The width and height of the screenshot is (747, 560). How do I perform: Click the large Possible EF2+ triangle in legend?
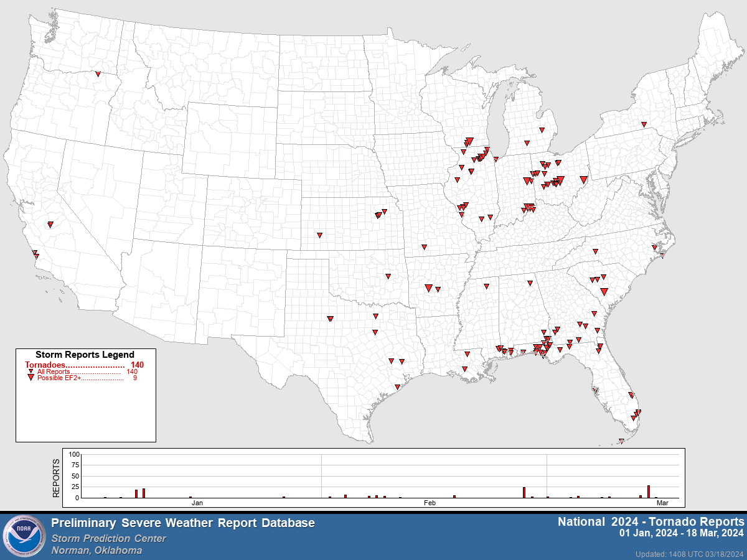31,378
